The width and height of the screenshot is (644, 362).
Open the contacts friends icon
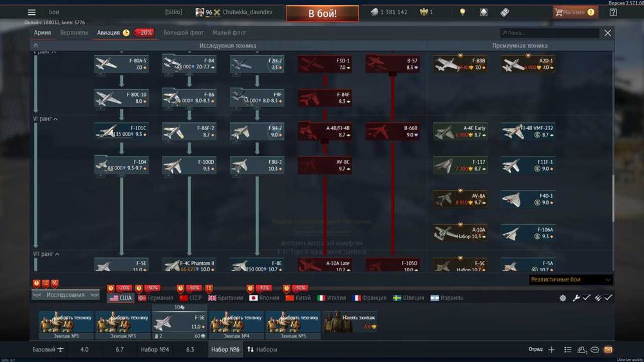pos(582,350)
